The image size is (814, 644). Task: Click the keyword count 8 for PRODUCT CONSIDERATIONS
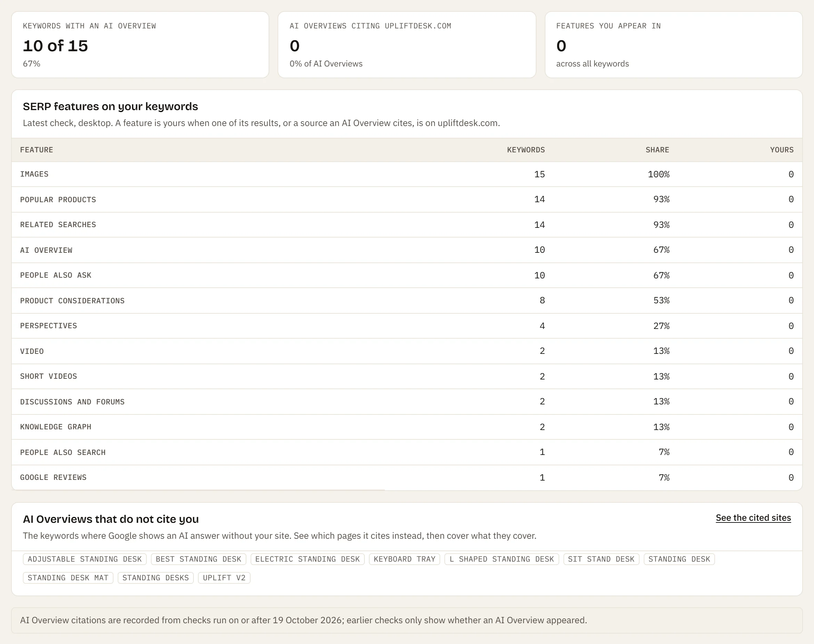pos(542,301)
